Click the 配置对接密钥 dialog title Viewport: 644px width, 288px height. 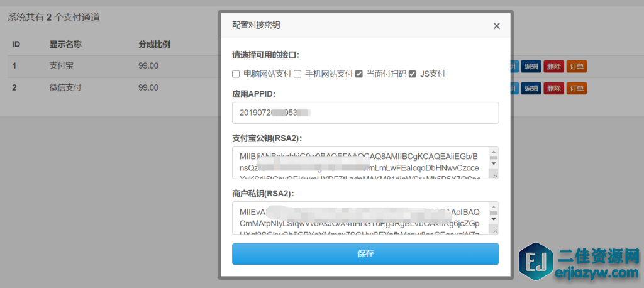[x=257, y=26]
